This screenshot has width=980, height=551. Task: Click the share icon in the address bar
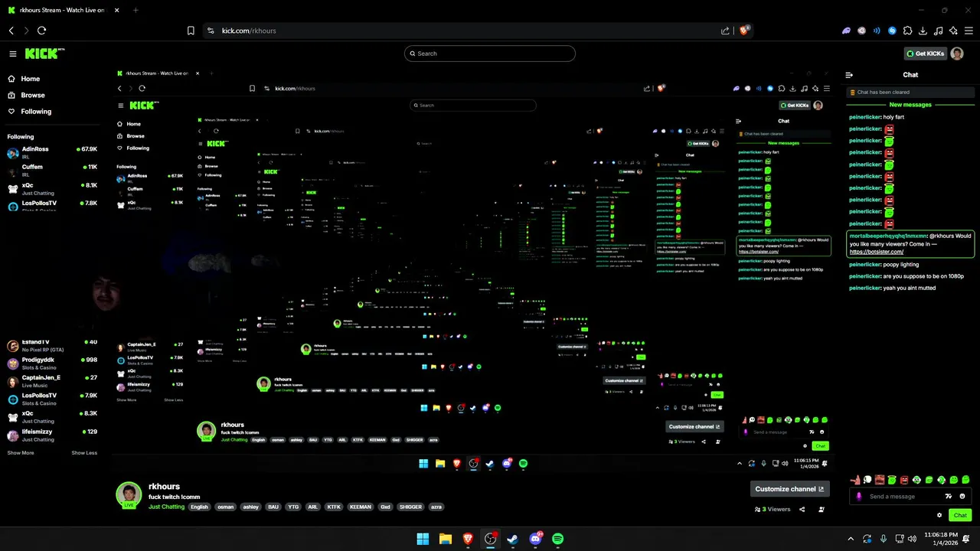[x=725, y=31]
